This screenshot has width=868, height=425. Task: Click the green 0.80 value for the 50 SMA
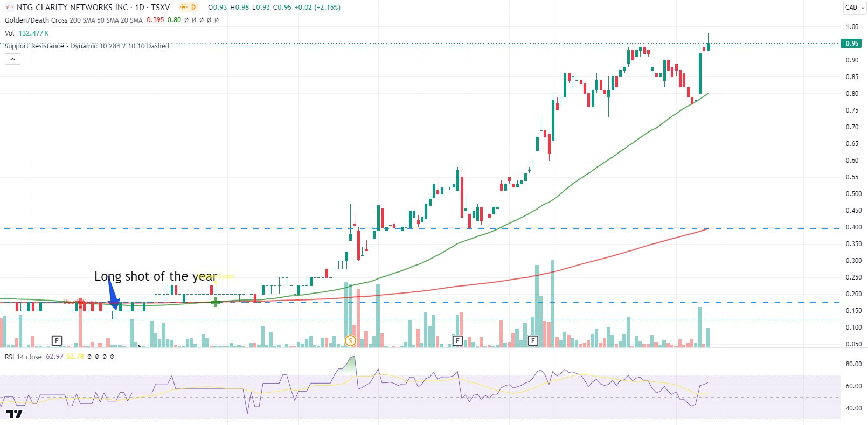tap(174, 20)
